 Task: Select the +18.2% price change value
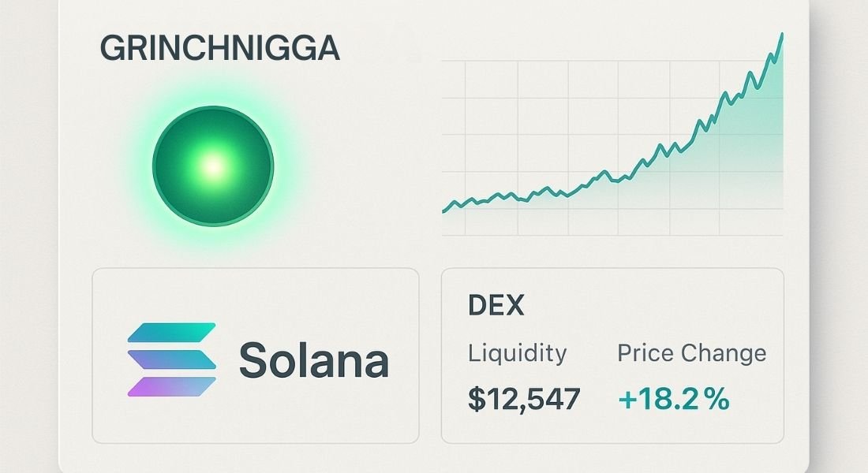674,399
